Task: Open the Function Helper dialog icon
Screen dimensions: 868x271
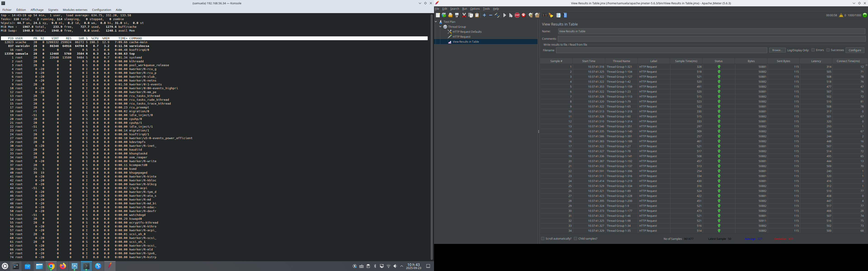Action: [558, 15]
